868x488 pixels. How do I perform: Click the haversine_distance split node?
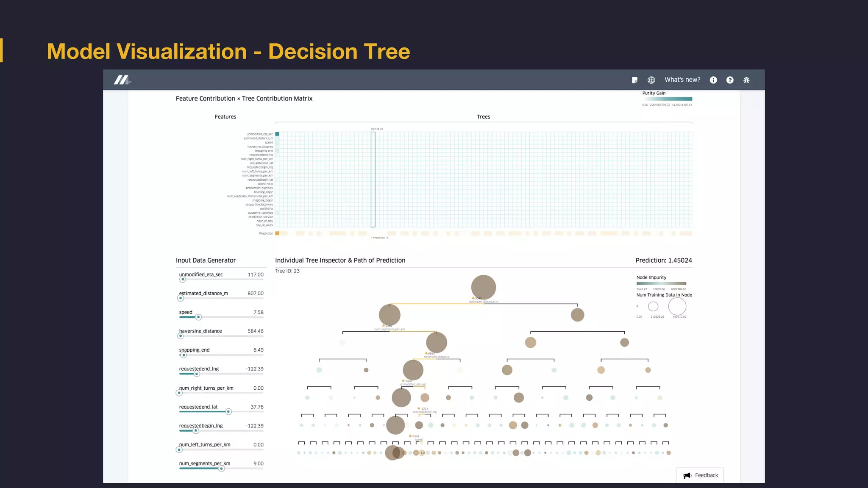(437, 342)
